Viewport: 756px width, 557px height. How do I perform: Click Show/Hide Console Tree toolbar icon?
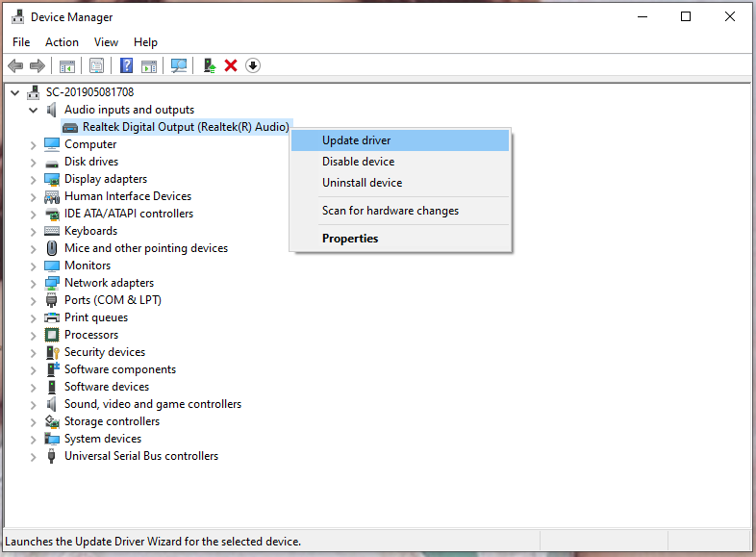[67, 65]
